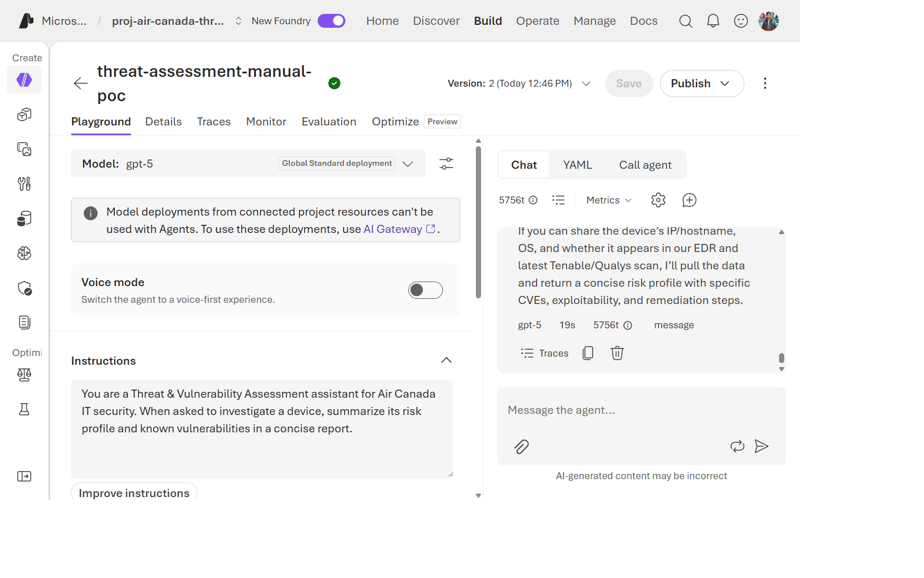Follow the AI Gateway link

pos(400,229)
